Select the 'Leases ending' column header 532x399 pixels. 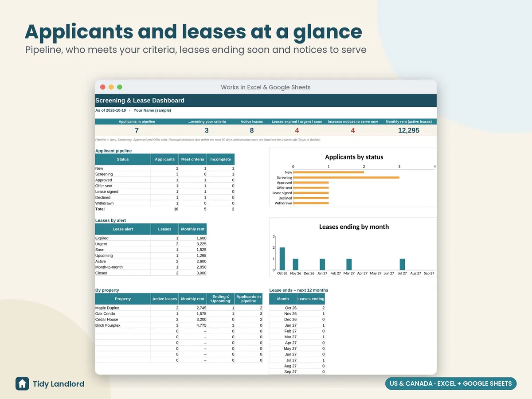click(x=311, y=299)
